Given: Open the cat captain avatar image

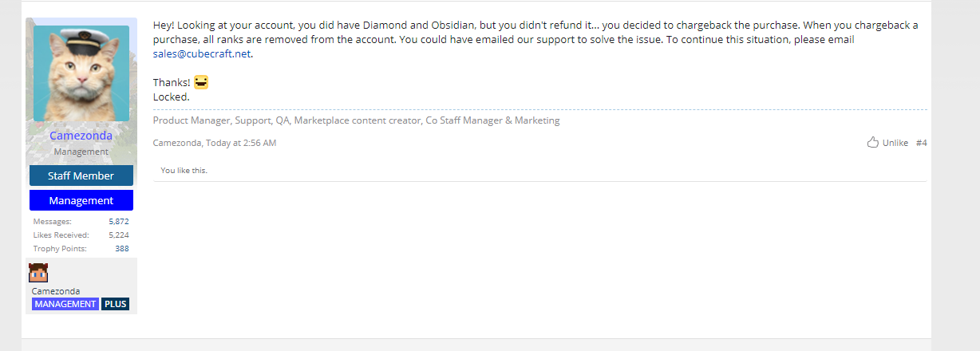Looking at the screenshot, I should pyautogui.click(x=81, y=73).
